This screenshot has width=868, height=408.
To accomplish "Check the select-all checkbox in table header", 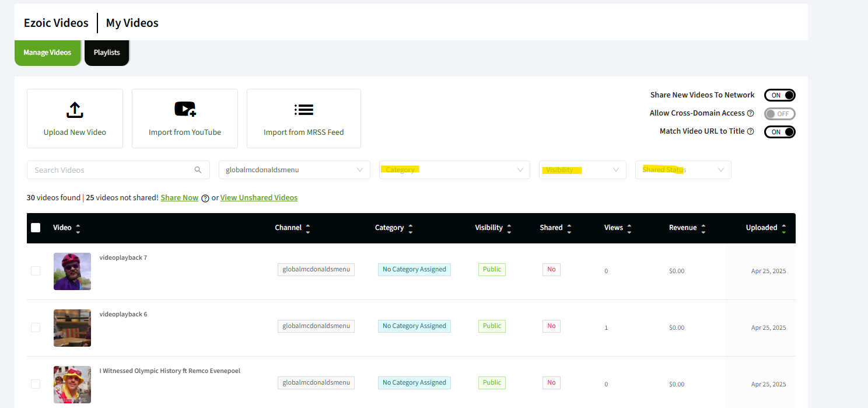I will point(36,228).
